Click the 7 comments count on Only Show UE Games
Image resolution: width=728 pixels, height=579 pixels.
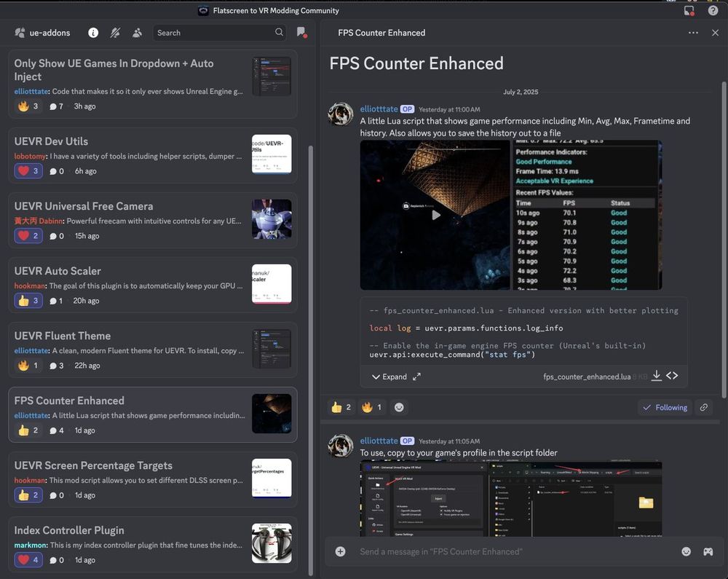[x=56, y=106]
